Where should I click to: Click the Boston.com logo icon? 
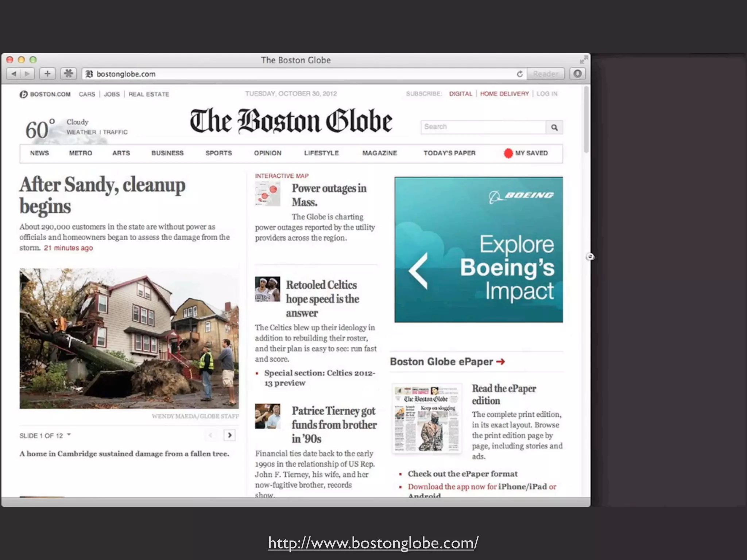click(24, 94)
